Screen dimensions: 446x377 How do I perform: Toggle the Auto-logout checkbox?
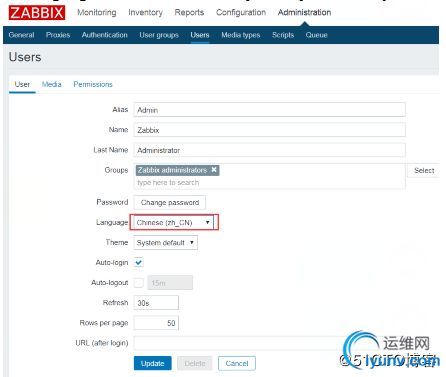click(139, 283)
